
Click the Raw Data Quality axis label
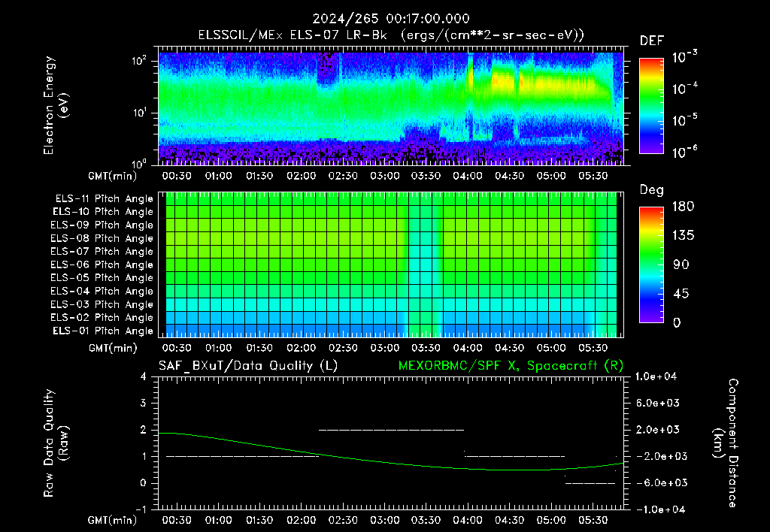56,443
